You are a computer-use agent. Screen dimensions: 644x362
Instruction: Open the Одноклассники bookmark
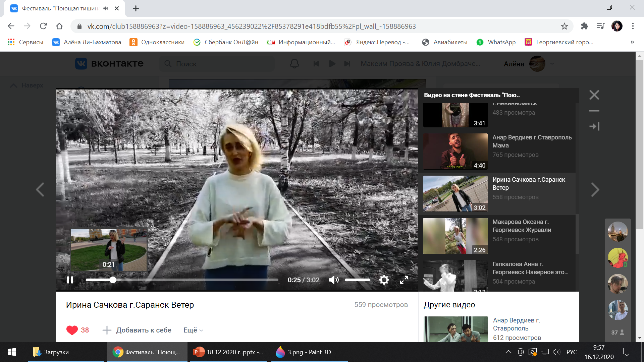point(157,42)
